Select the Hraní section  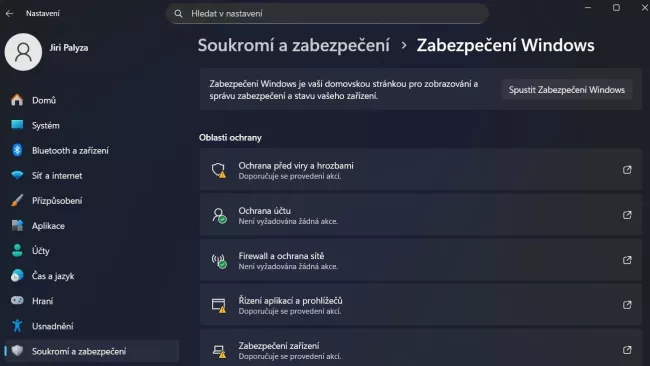pyautogui.click(x=92, y=301)
